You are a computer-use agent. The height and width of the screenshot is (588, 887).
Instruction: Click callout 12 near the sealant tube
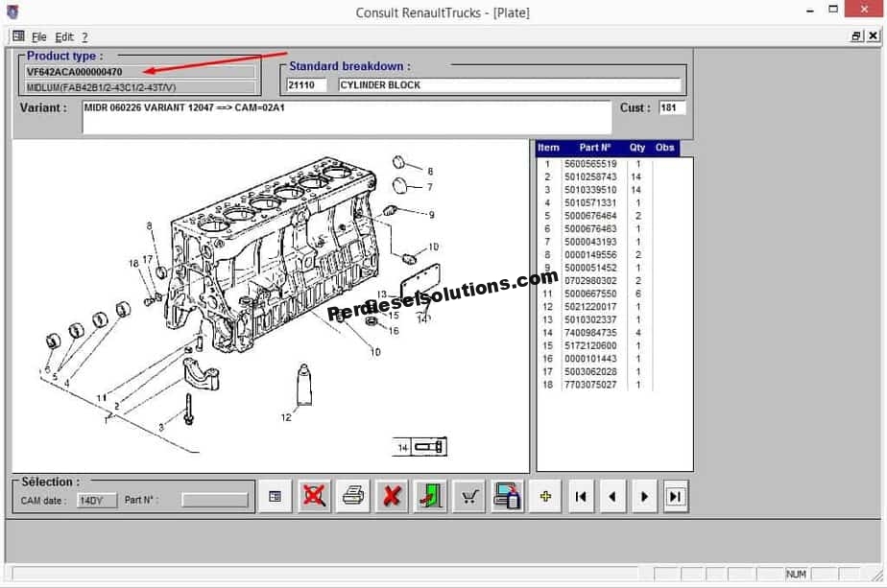click(x=286, y=417)
